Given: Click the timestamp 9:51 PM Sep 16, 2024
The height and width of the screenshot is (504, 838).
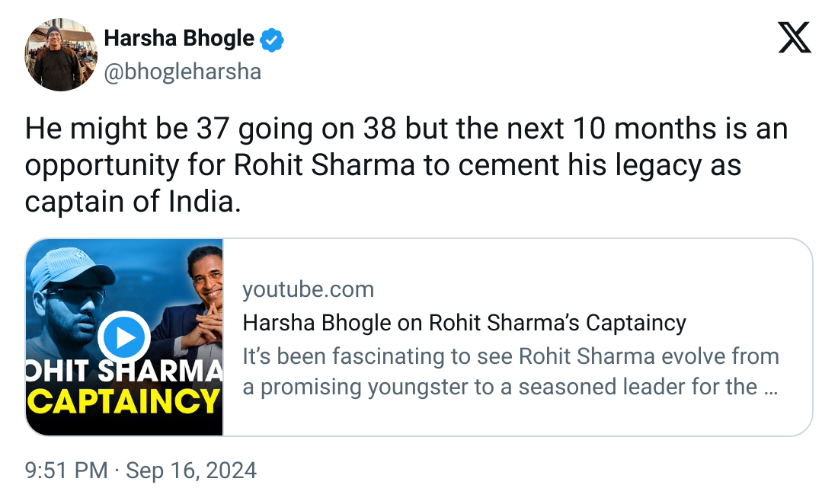Looking at the screenshot, I should click(139, 471).
